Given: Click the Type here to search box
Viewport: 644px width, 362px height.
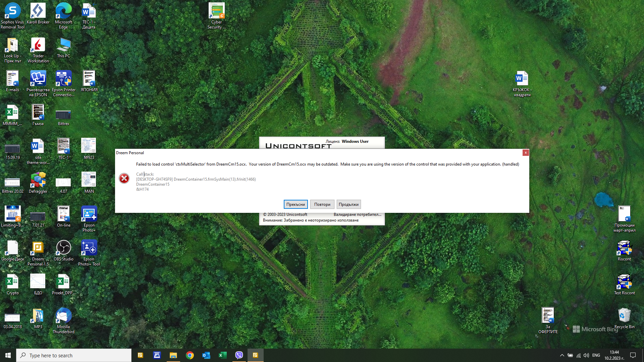Looking at the screenshot, I should tap(74, 355).
